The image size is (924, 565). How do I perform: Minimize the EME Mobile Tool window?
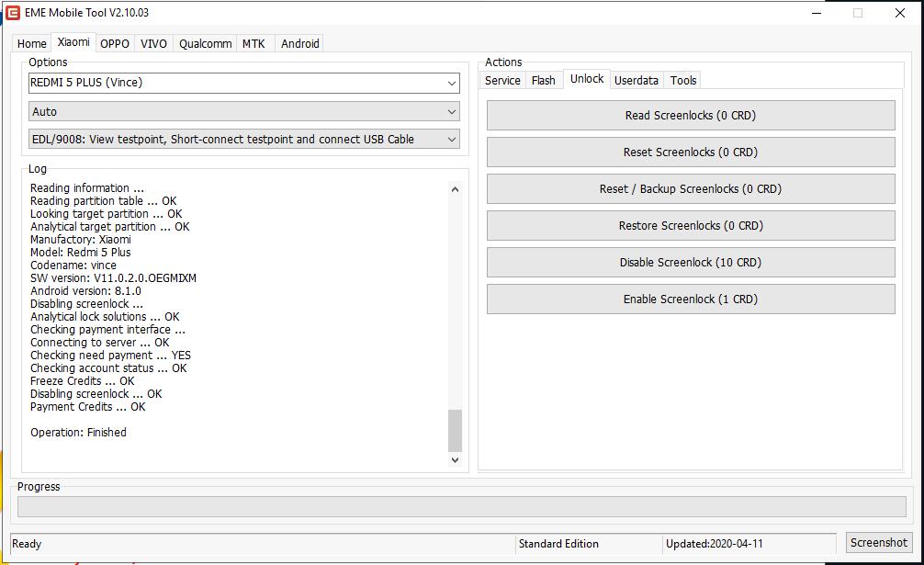click(817, 13)
